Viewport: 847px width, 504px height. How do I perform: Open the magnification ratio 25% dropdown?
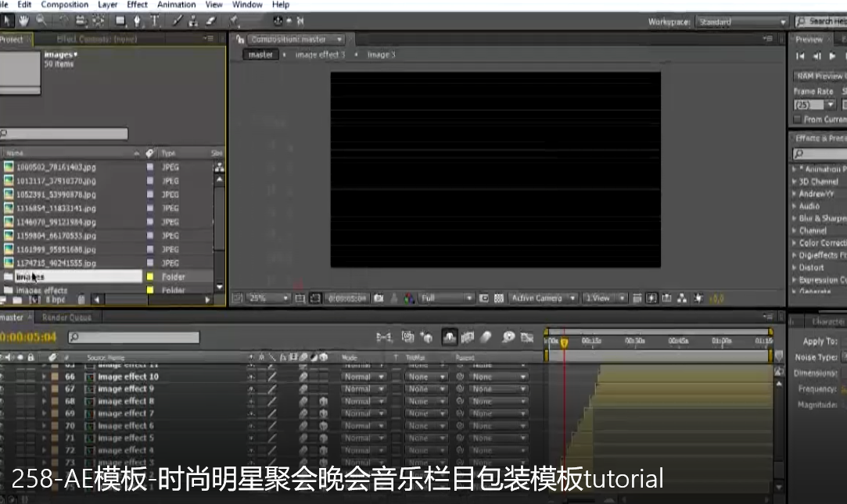pos(268,298)
